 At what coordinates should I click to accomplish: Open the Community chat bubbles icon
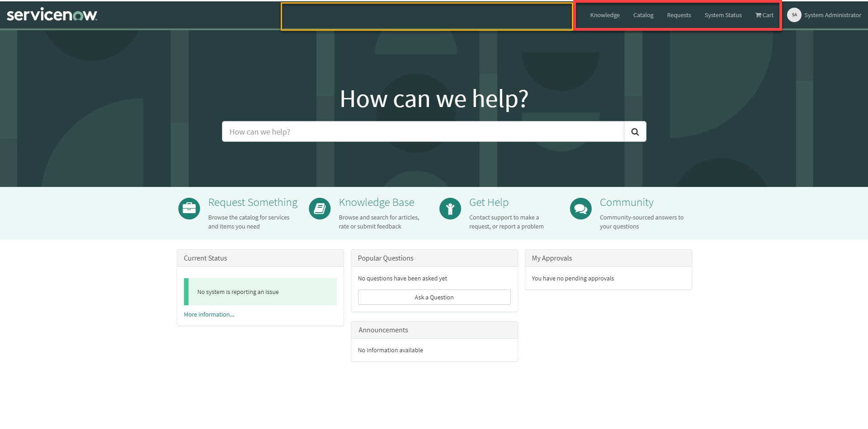coord(581,209)
